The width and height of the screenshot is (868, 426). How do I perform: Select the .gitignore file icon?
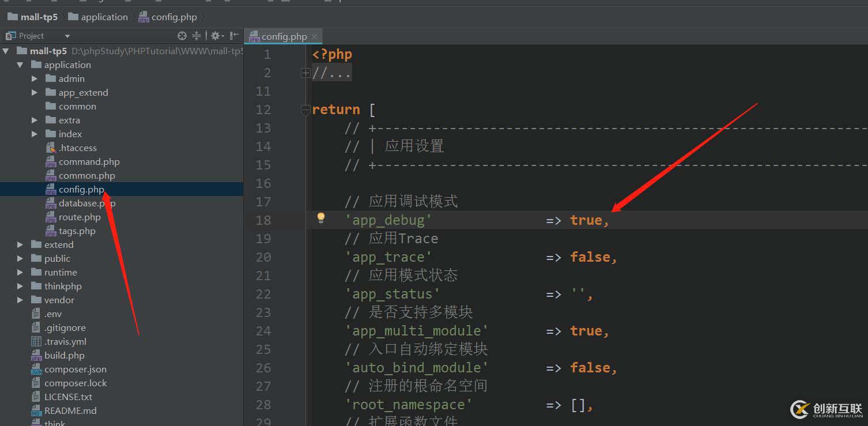point(36,327)
